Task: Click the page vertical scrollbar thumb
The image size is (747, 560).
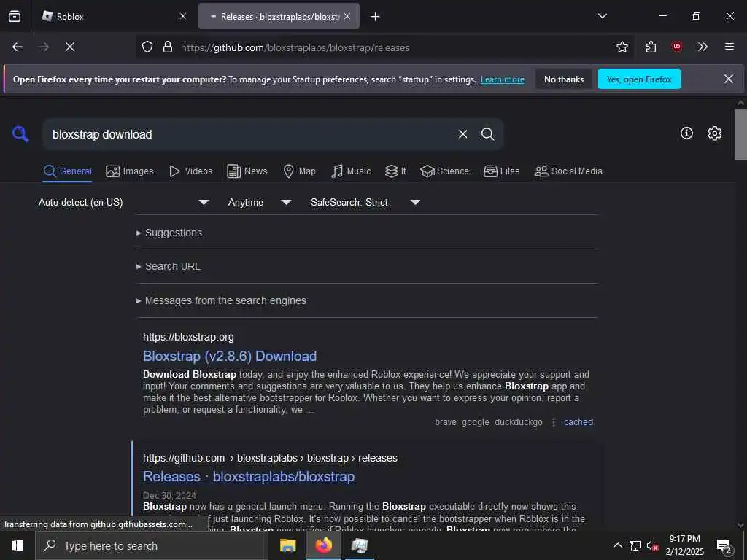Action: point(740,134)
